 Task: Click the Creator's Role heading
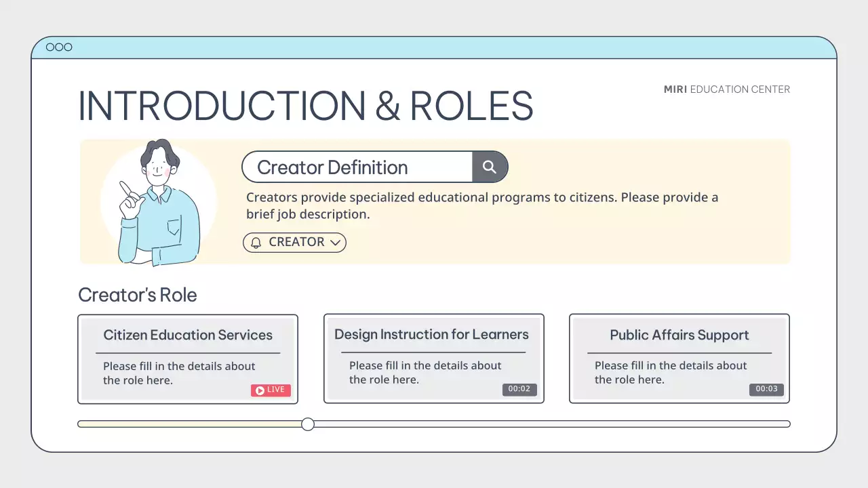click(x=138, y=295)
